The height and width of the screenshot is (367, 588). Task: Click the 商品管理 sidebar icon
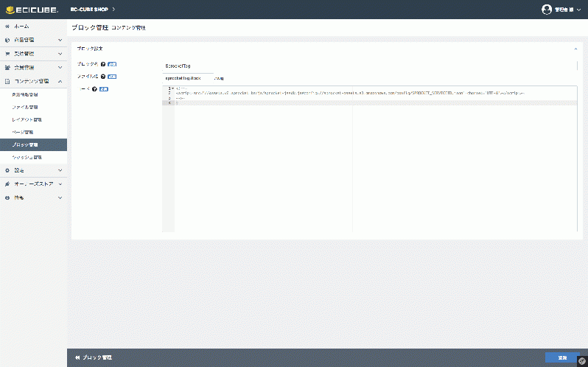[7, 40]
